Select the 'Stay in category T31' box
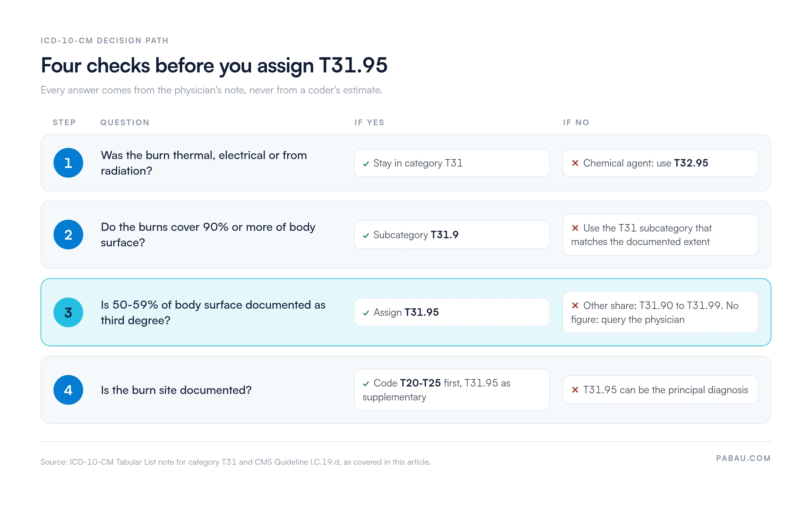Screen dimensions: 812x507 coord(452,163)
